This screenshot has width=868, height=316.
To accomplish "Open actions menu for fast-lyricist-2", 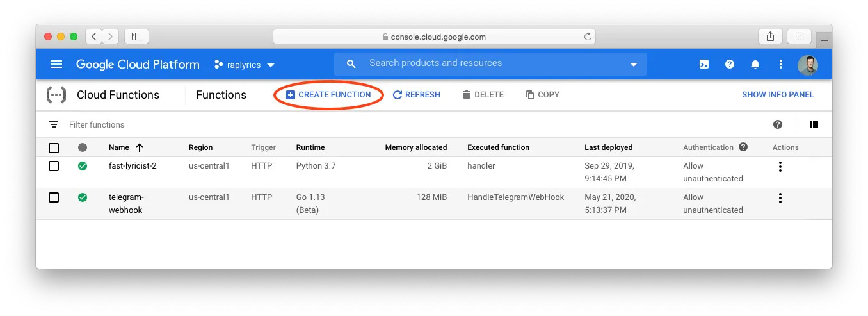I will coord(780,167).
